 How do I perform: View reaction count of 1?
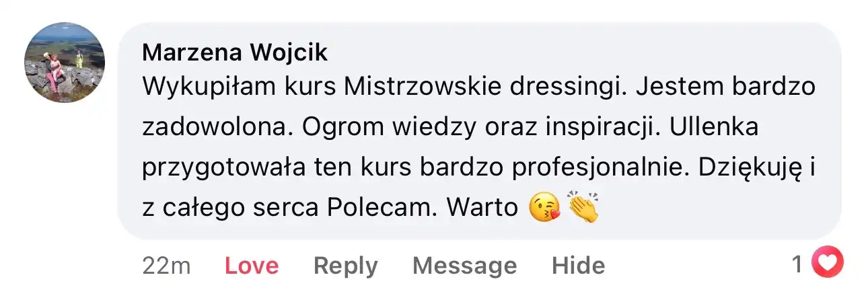[797, 264]
